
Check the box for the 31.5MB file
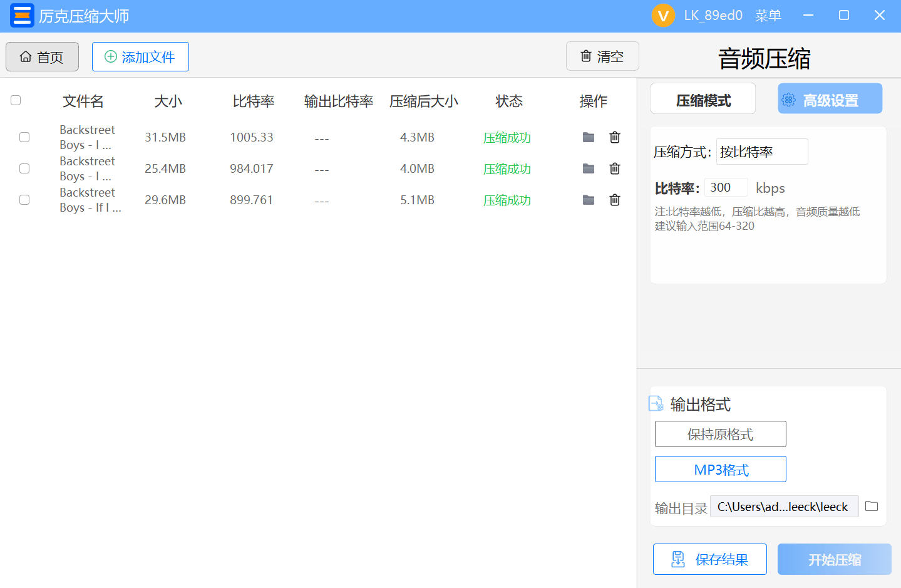pos(24,137)
